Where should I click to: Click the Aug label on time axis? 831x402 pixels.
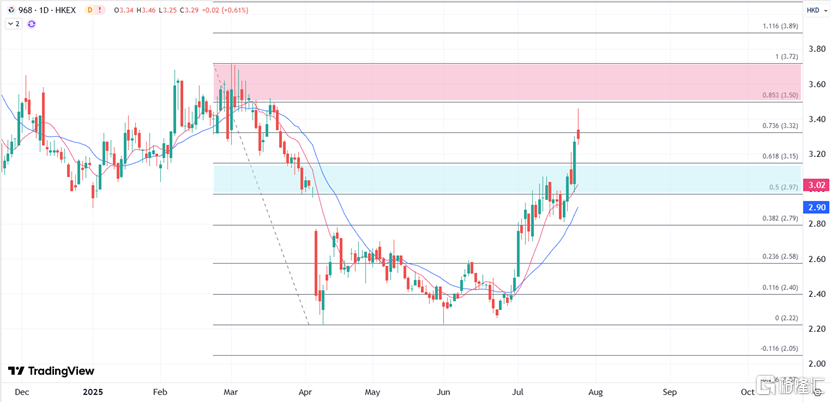pyautogui.click(x=594, y=392)
